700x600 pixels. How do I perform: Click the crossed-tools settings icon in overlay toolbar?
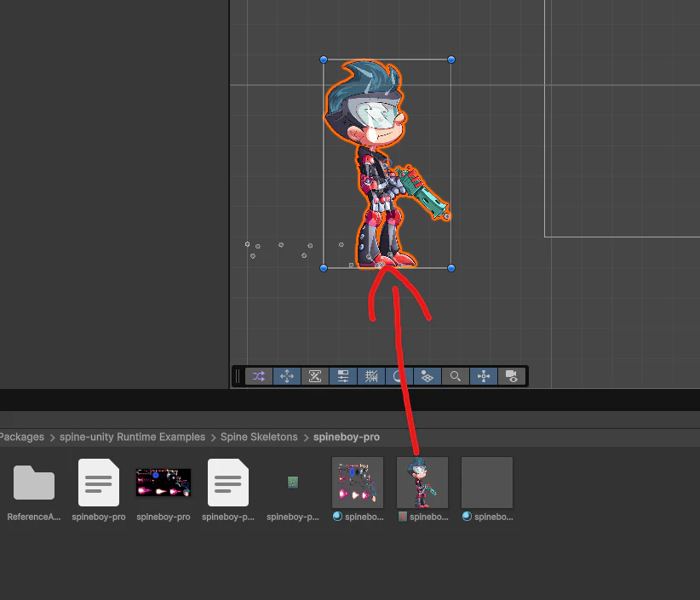pyautogui.click(x=315, y=376)
